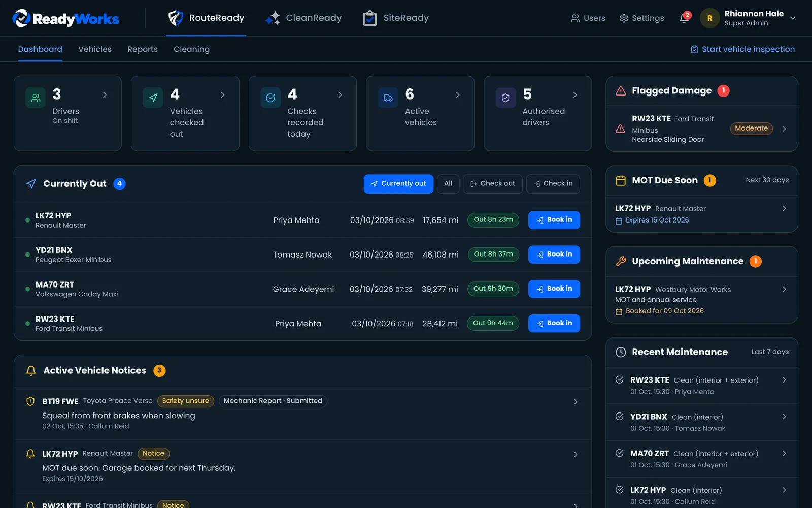Select the Currently out filter
The image size is (812, 508).
point(398,184)
